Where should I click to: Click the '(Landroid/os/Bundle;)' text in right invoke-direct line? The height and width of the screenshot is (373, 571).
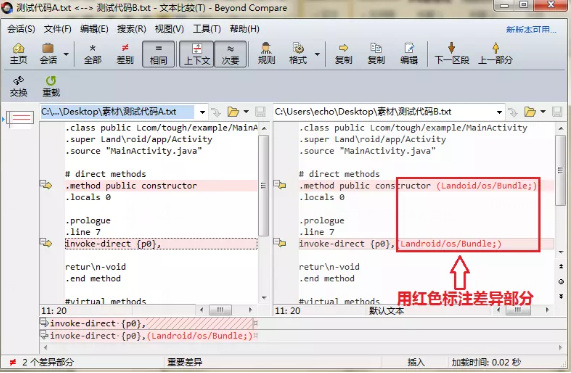click(450, 244)
